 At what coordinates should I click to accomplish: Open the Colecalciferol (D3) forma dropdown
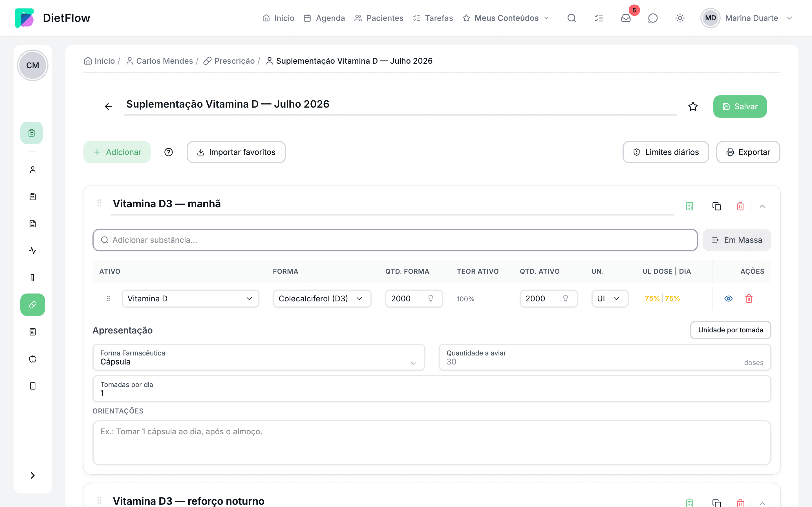coord(322,299)
